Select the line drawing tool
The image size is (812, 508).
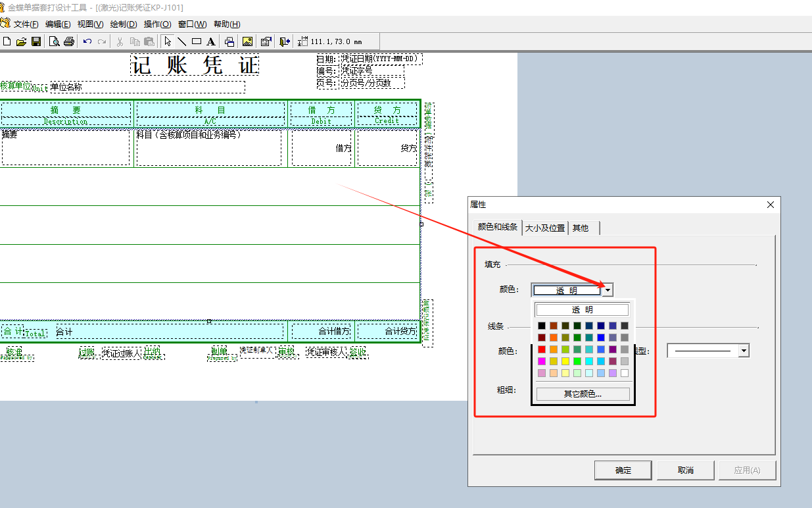[182, 41]
